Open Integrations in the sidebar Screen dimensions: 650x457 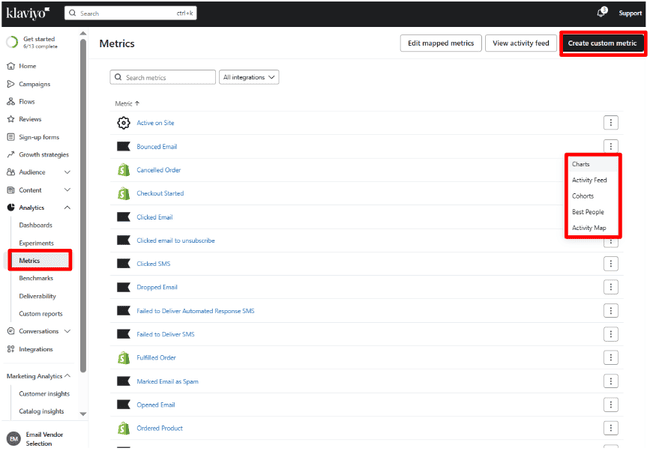point(37,349)
